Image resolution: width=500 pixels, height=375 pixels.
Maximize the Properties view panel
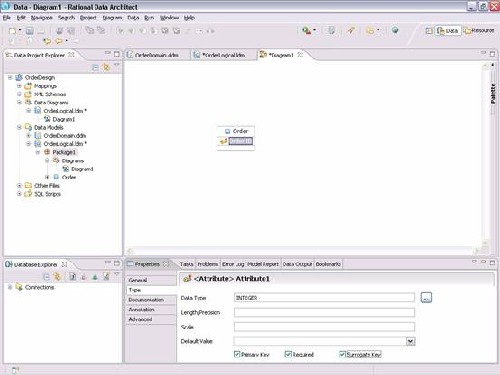492,263
